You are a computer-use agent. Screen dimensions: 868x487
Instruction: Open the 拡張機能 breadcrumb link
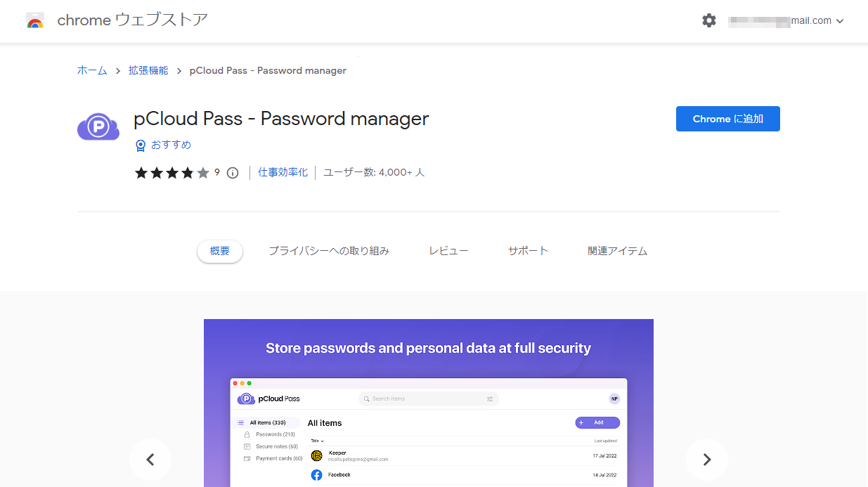point(148,70)
